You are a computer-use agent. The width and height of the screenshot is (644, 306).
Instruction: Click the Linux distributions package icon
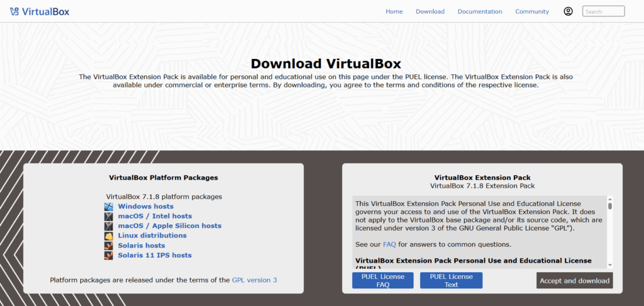[x=108, y=236]
